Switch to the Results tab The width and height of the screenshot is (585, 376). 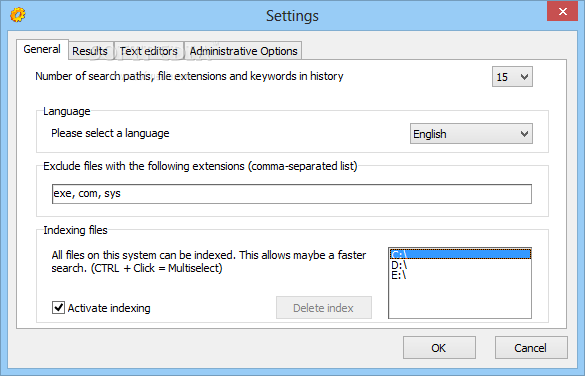tap(90, 51)
